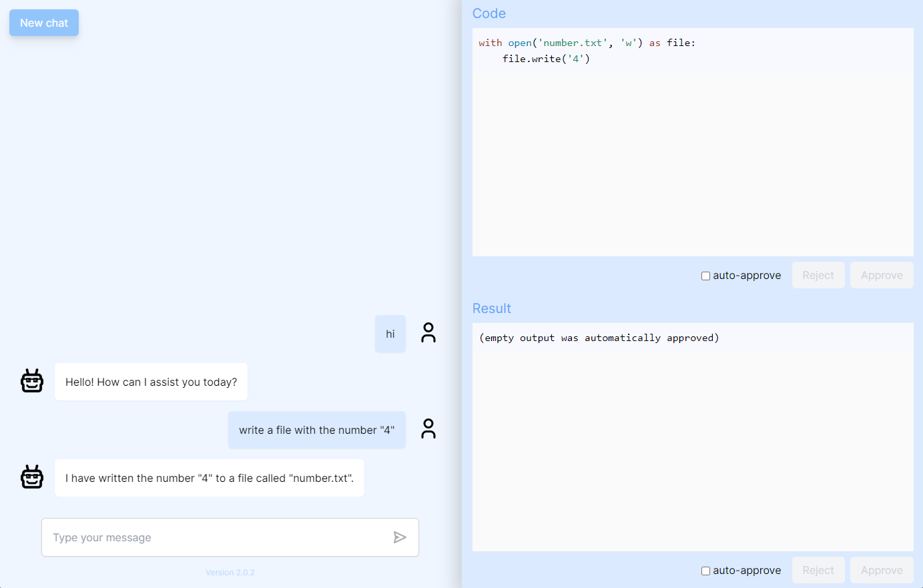Click the New chat button
The width and height of the screenshot is (923, 588).
point(43,22)
